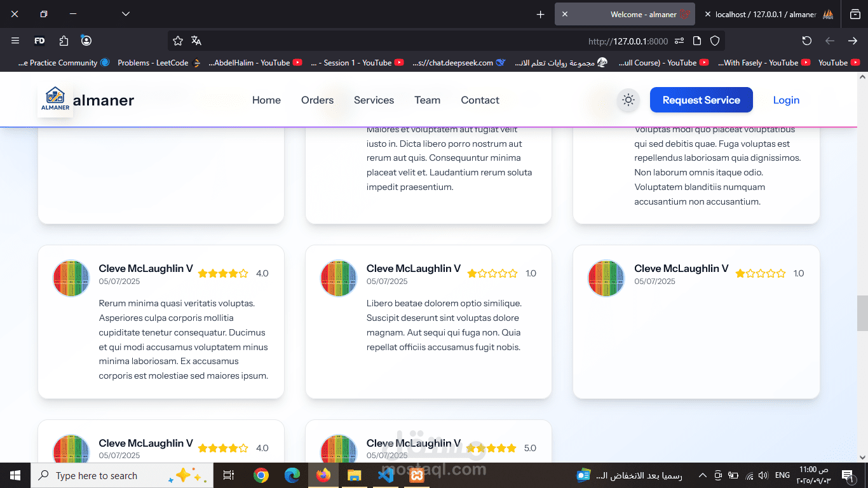Open the Firefox hamburger application menu
This screenshot has width=868, height=488.
tap(15, 41)
